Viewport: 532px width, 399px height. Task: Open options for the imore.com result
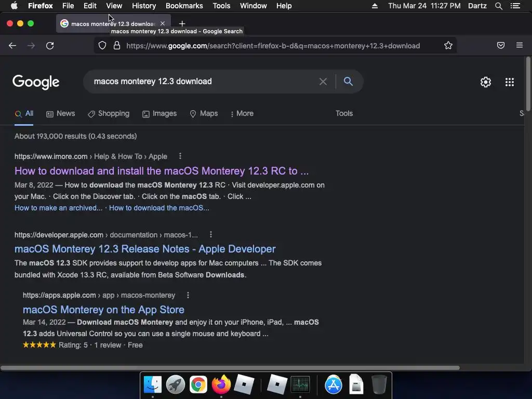180,156
